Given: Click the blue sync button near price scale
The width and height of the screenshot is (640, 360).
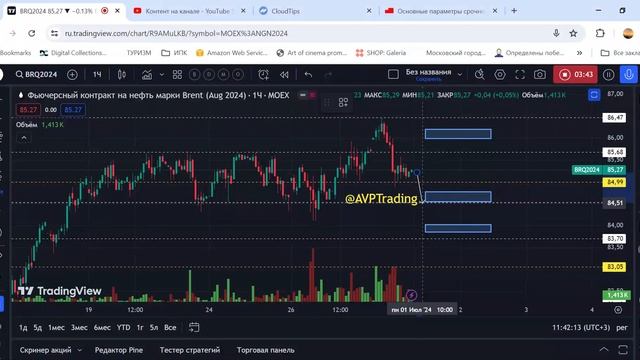Looking at the screenshot, I should coord(594,95).
